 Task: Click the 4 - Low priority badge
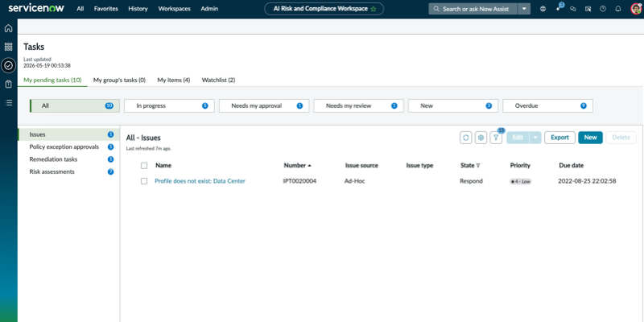(x=520, y=182)
